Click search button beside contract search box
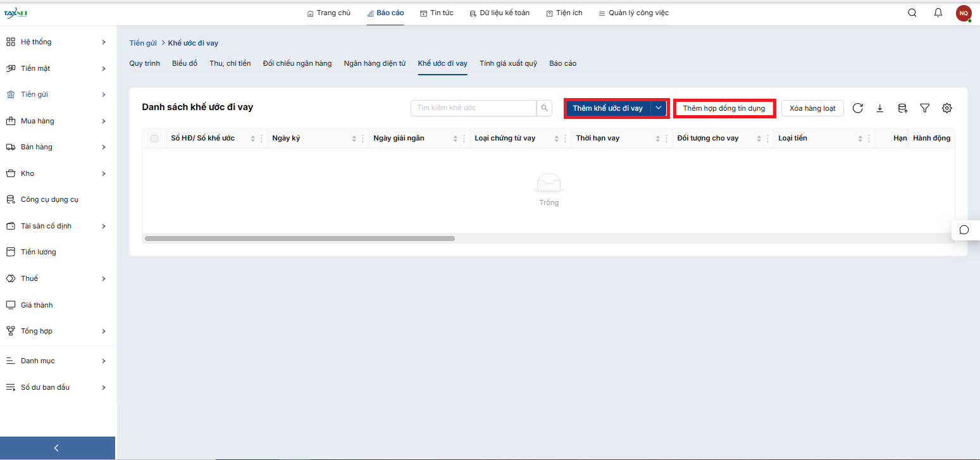980x460 pixels. 544,108
